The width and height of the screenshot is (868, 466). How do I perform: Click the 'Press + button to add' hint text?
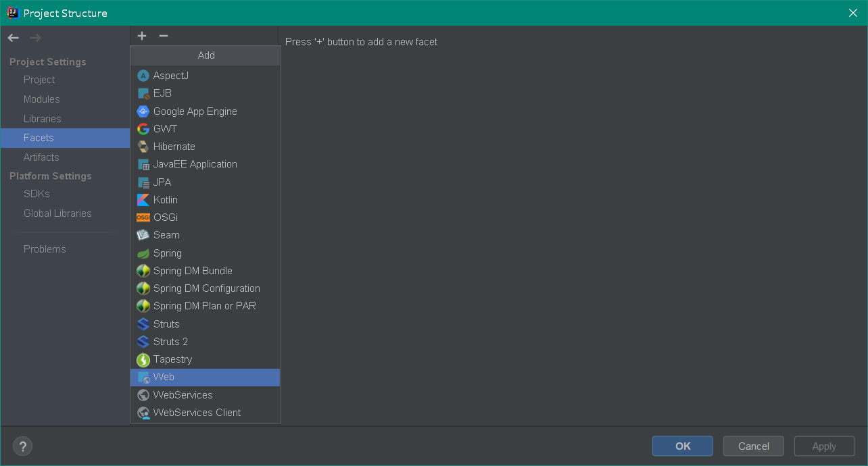(361, 42)
